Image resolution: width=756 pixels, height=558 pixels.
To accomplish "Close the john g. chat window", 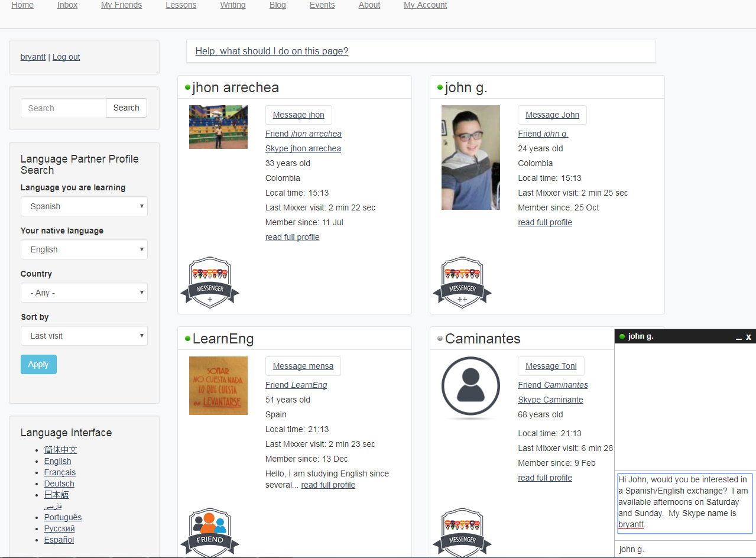I will (748, 337).
